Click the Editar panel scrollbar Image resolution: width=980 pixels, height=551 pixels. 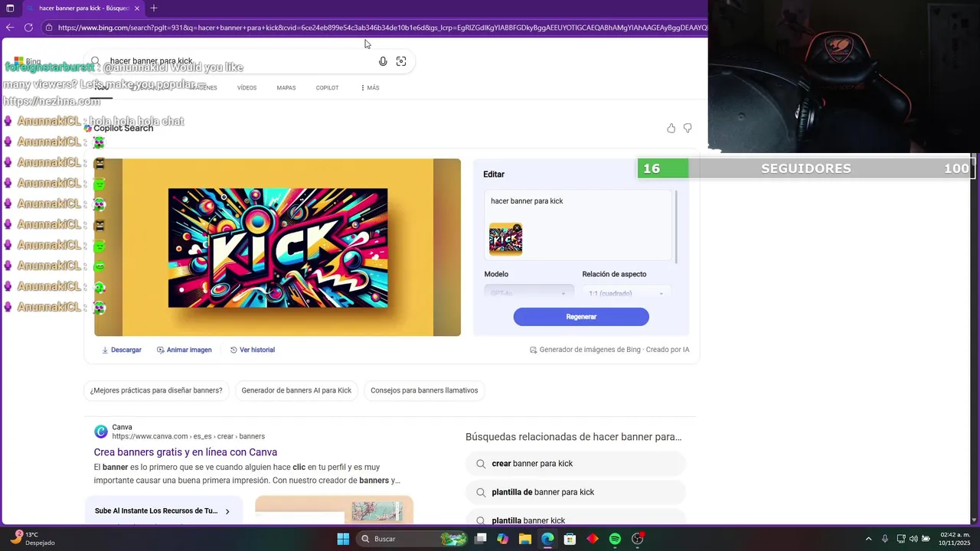(676, 227)
